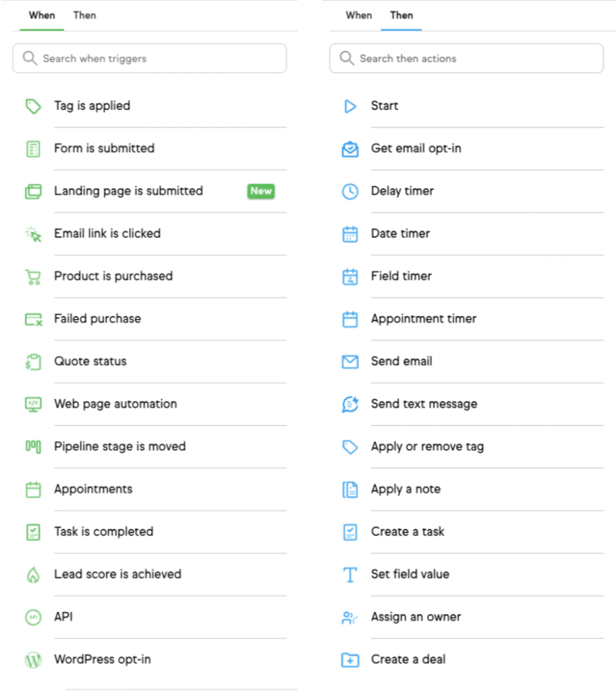
Task: Click the folder plus icon for Create a deal
Action: click(x=350, y=659)
